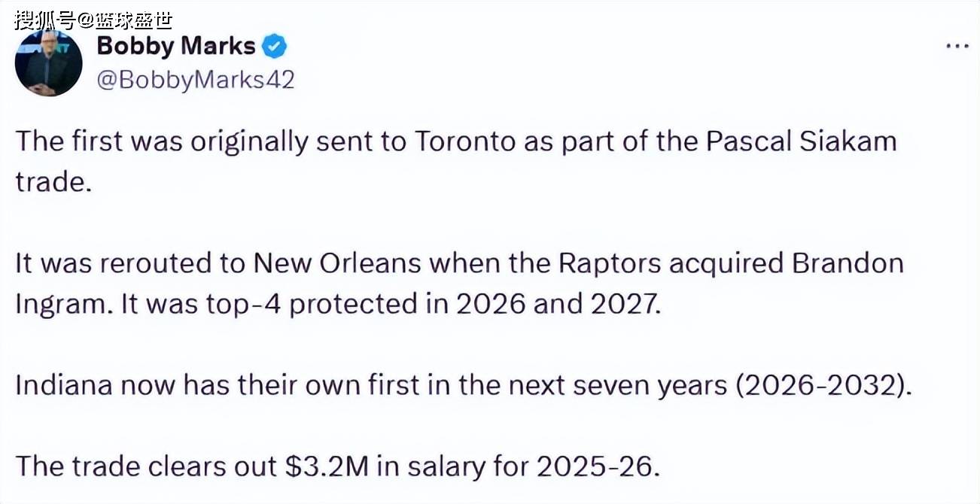Click the lone word "trade." on the second line

(x=53, y=183)
